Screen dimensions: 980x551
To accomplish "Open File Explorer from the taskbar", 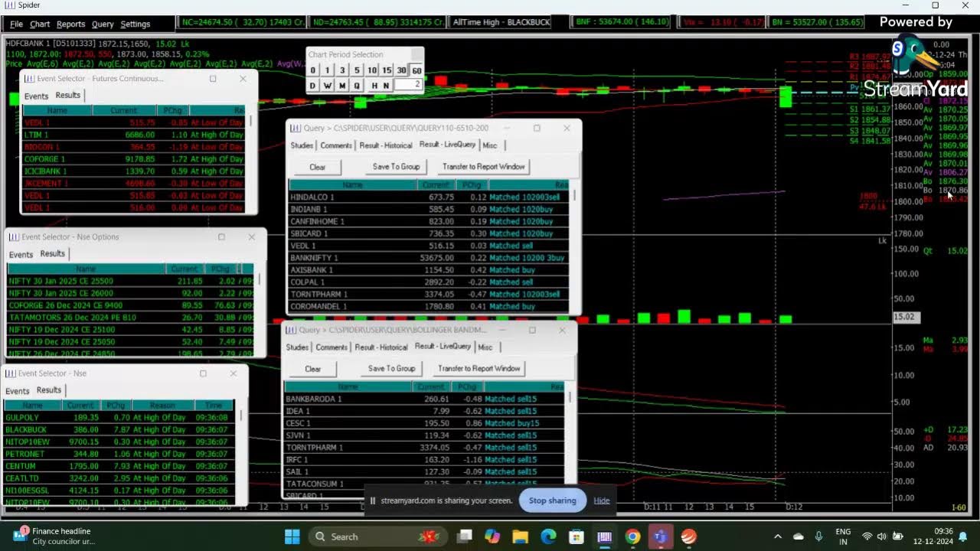I will (x=521, y=536).
